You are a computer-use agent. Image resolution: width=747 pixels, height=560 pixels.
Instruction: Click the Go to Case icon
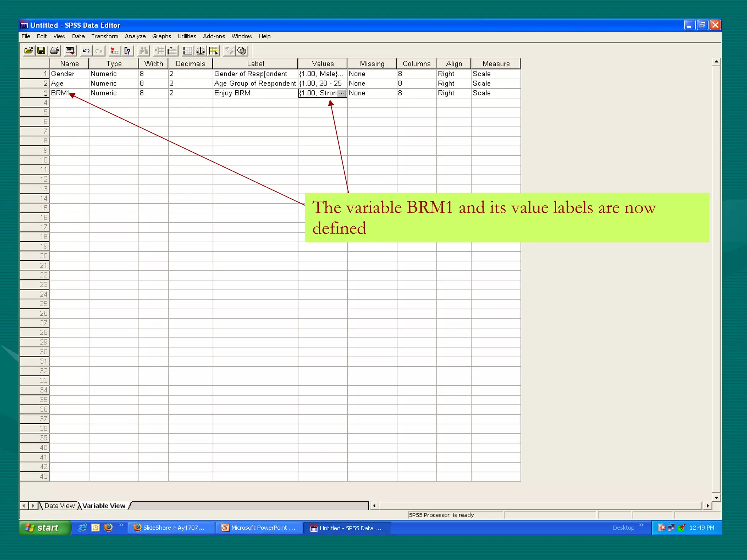(x=115, y=51)
